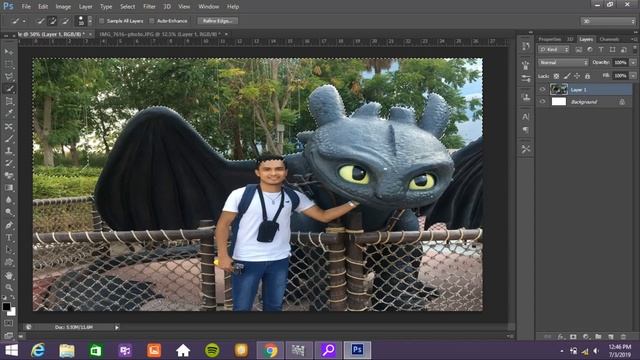The image size is (640, 360).
Task: Add a layer mask
Action: 573,336
